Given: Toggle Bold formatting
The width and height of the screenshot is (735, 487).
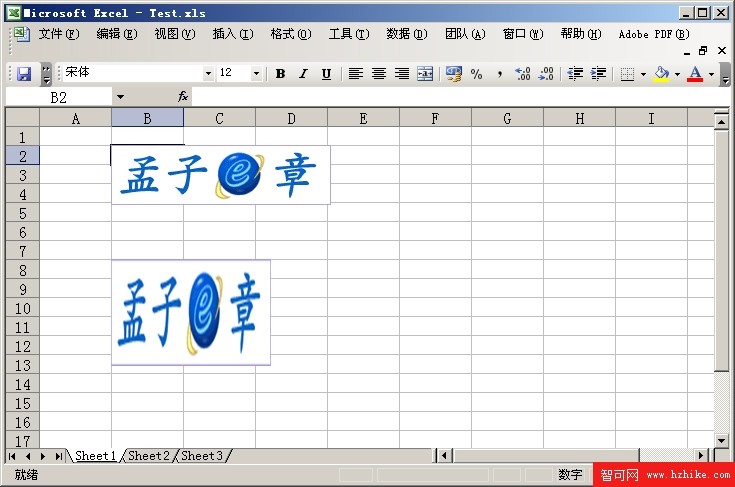Looking at the screenshot, I should click(280, 74).
